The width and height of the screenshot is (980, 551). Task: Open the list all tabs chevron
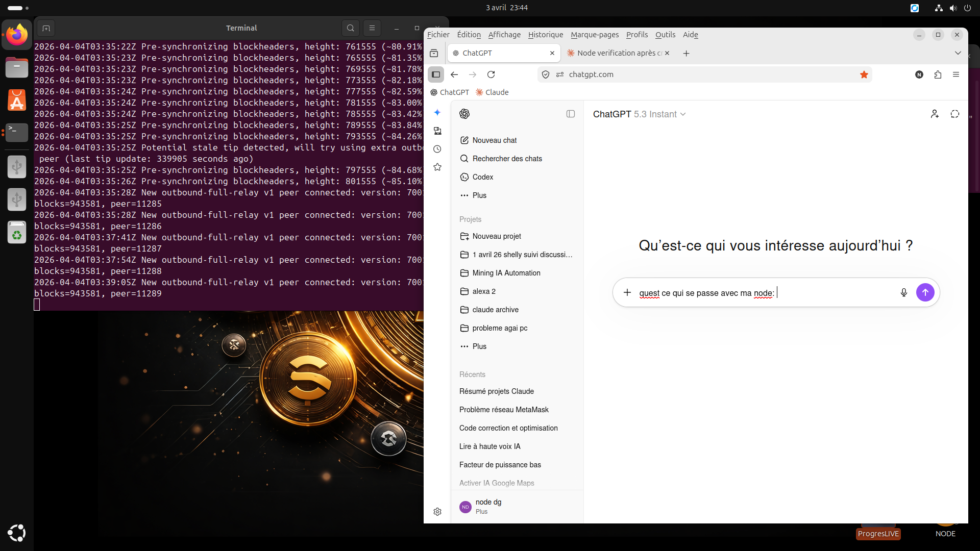coord(958,53)
